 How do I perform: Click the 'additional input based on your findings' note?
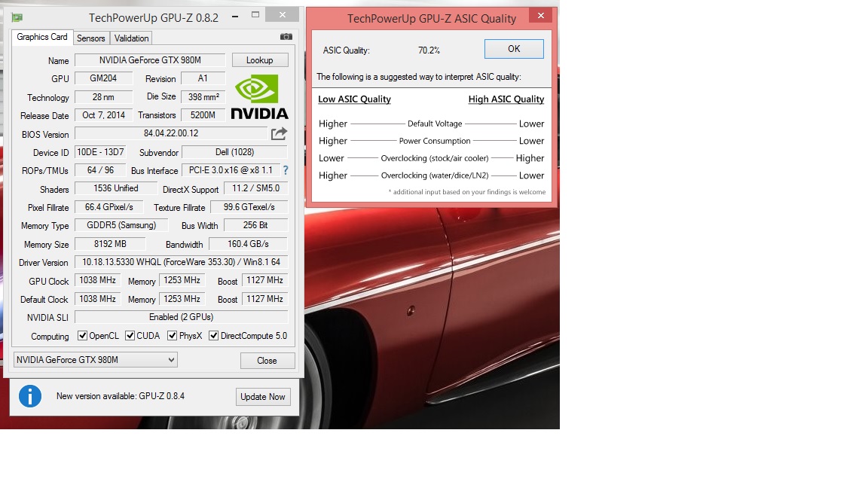click(467, 192)
